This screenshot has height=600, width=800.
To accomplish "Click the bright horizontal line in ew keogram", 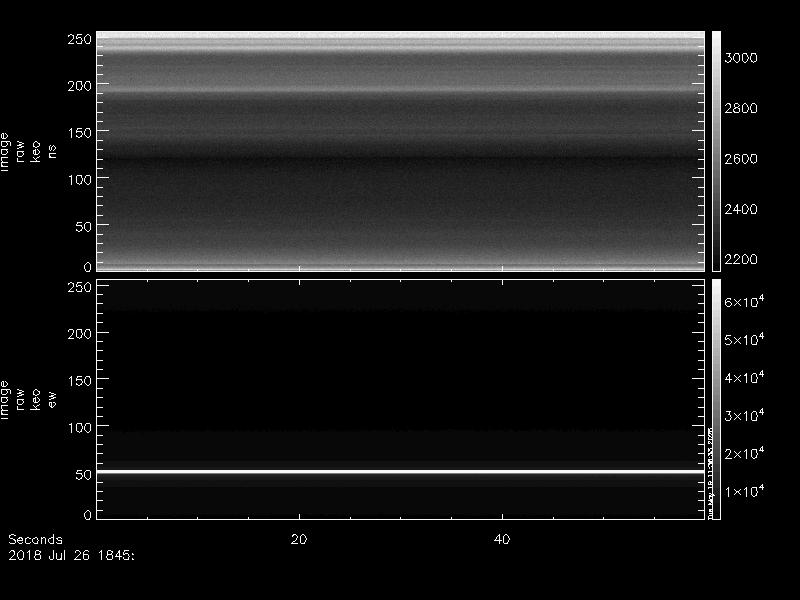I will click(x=401, y=472).
